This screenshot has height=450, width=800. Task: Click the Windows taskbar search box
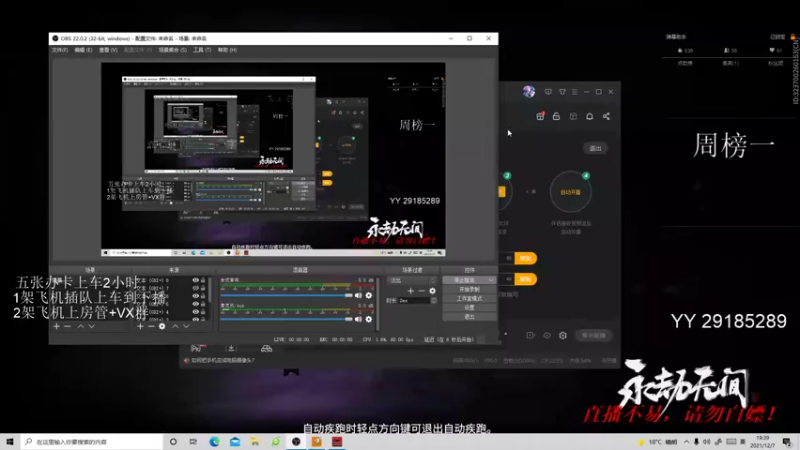[92, 441]
